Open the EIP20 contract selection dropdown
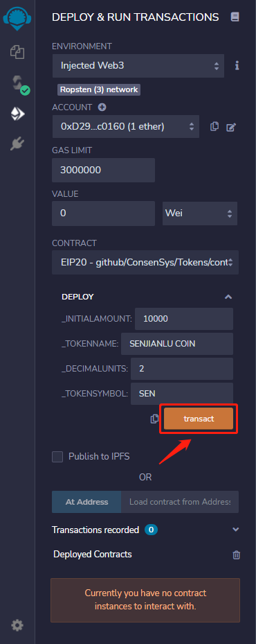 click(x=145, y=262)
